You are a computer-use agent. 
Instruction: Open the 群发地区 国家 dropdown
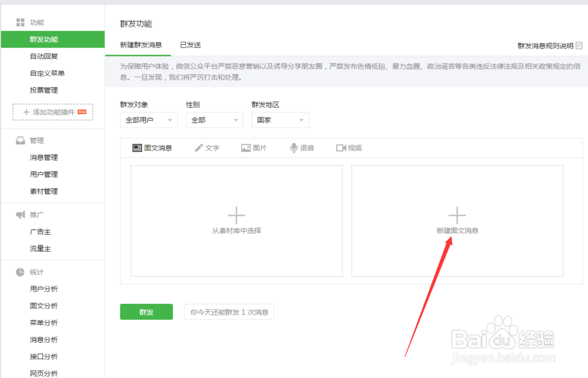pos(280,120)
